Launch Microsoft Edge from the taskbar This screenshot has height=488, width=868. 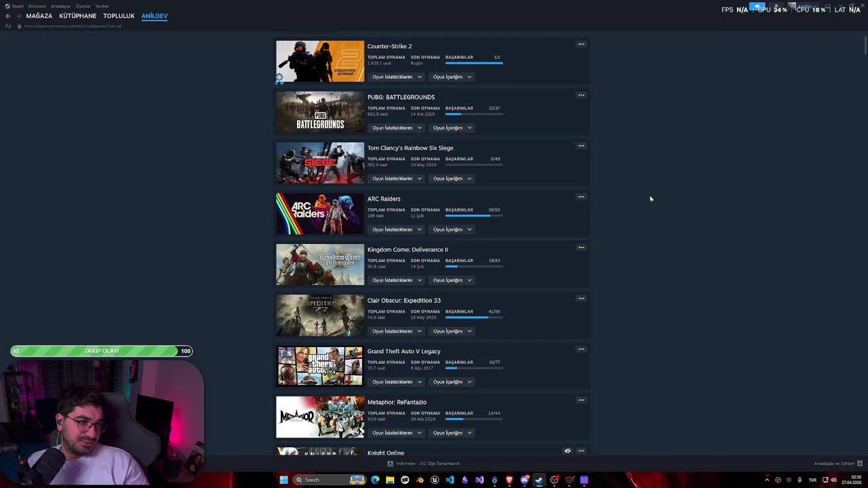375,480
